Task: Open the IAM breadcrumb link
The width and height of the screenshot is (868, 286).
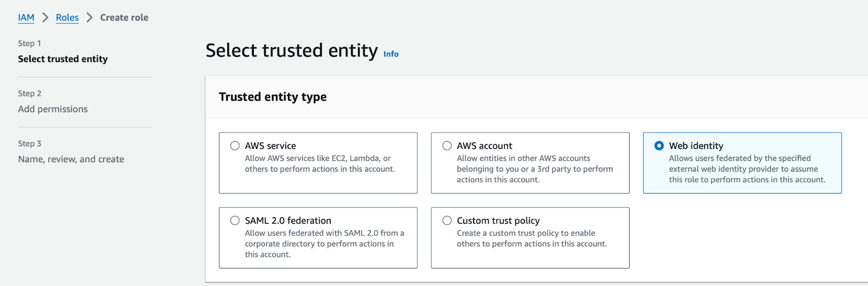Action: click(26, 17)
